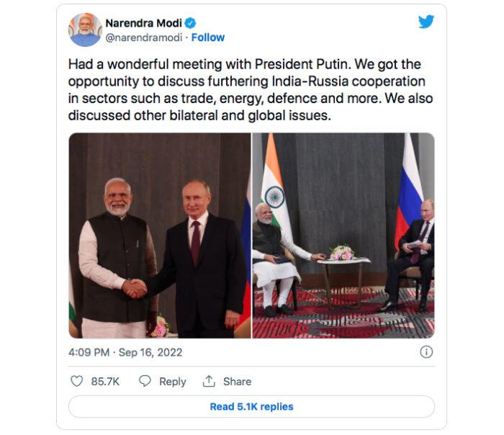Open the 4:09 PM · Sep 16, 2022 timestamp
The height and width of the screenshot is (435, 504).
[125, 352]
